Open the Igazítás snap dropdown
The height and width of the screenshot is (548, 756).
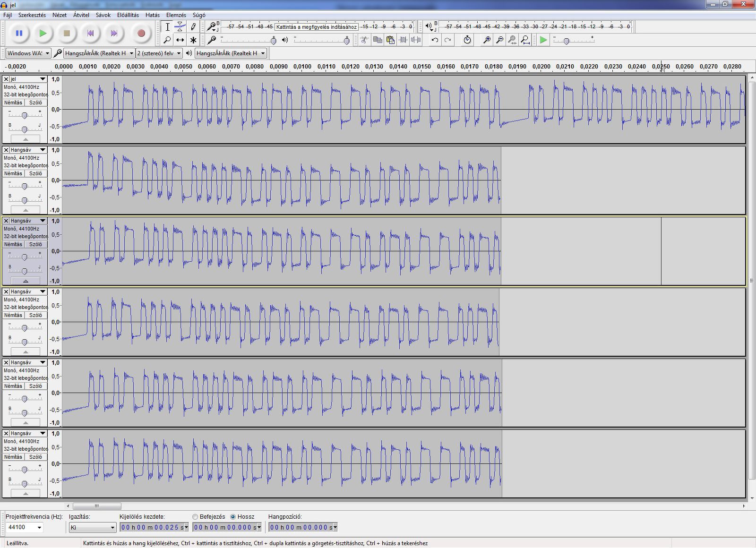tap(93, 527)
